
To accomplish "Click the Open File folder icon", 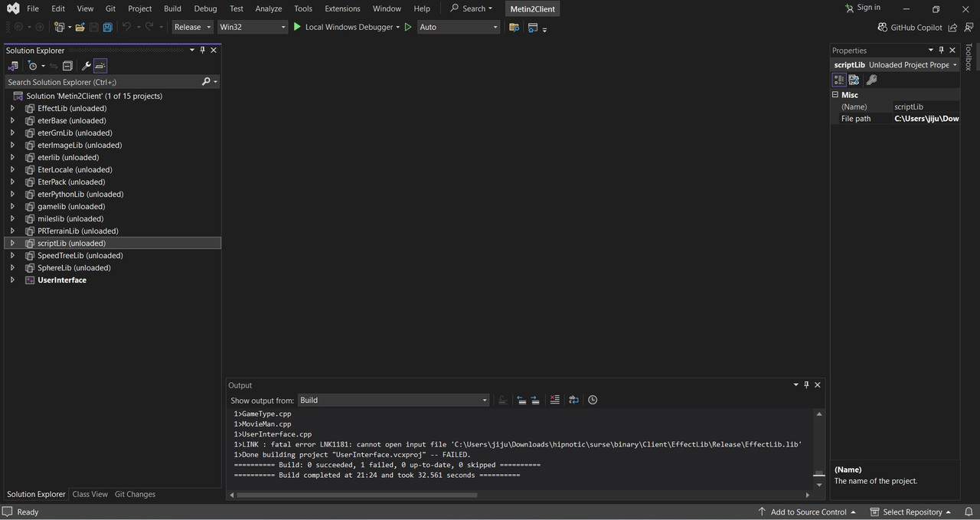I will (x=80, y=27).
